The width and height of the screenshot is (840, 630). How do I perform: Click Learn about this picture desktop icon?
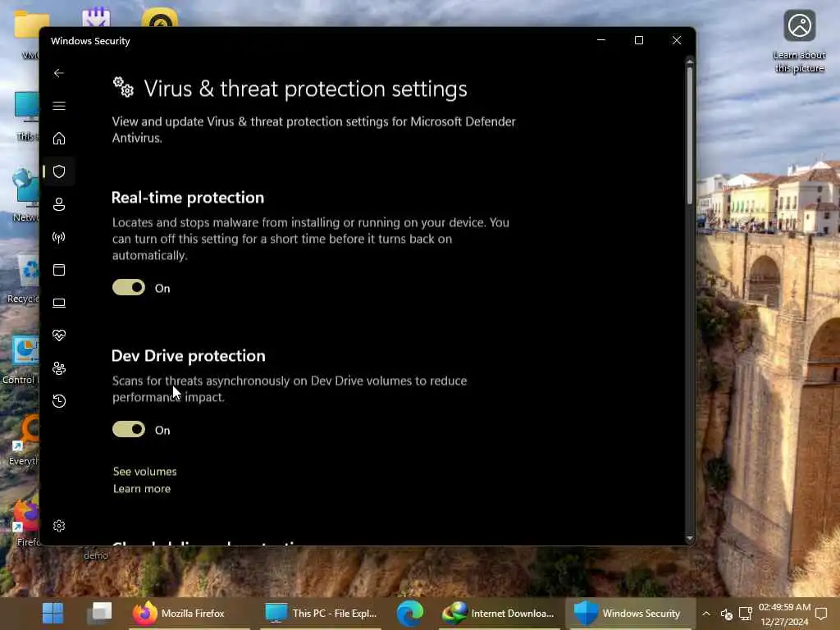click(799, 41)
